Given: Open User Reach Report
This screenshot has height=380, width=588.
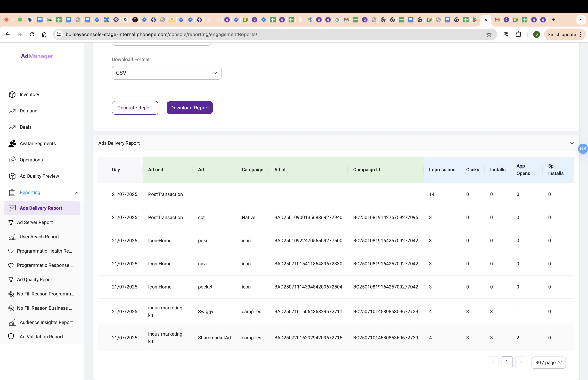Looking at the screenshot, I should point(39,237).
